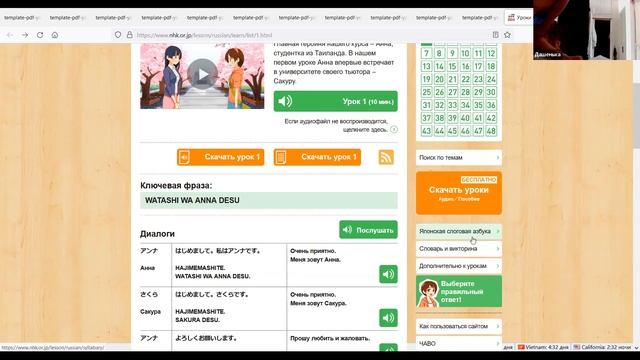Go to lesson 7 in calendar
The width and height of the screenshot is (640, 360).
(427, 53)
